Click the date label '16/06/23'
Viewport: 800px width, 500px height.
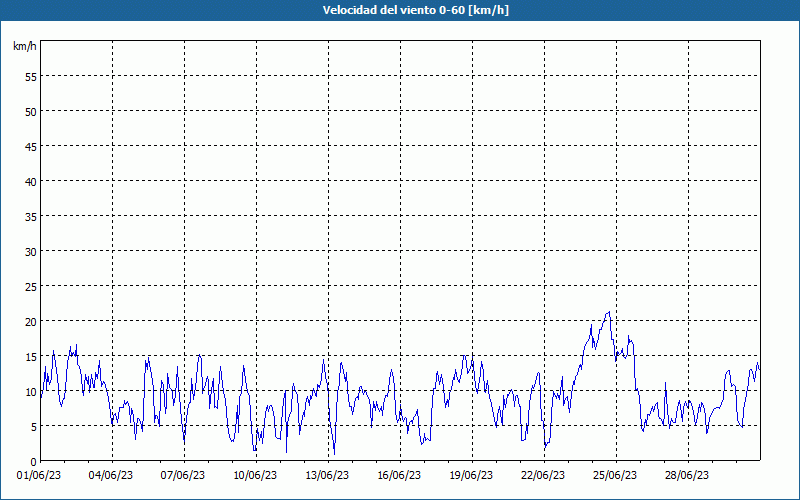pyautogui.click(x=399, y=476)
